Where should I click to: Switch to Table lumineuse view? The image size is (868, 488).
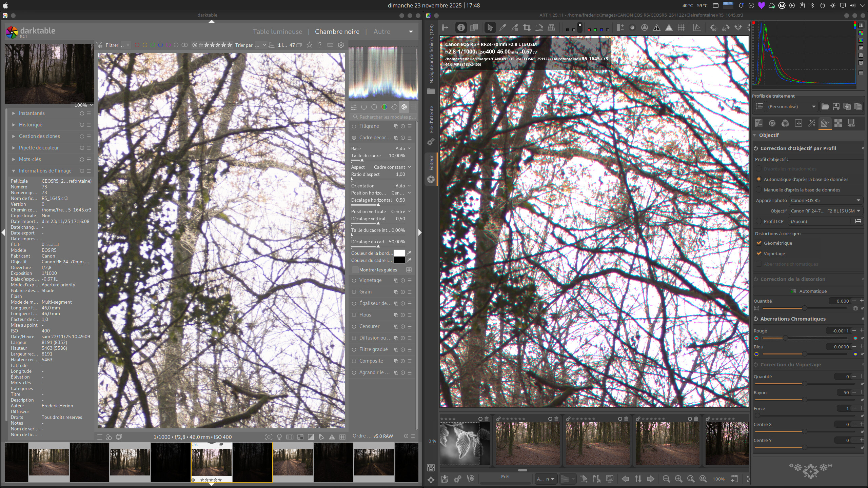click(277, 32)
